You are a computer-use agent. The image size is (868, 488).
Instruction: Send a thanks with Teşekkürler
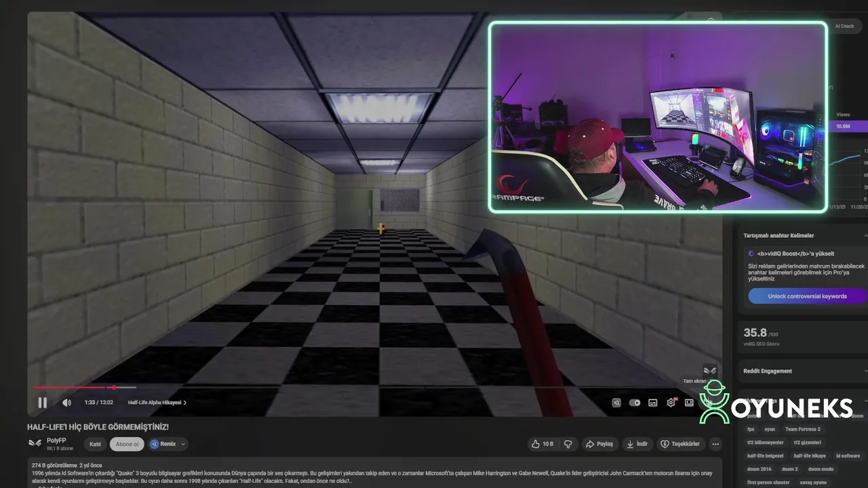[680, 444]
